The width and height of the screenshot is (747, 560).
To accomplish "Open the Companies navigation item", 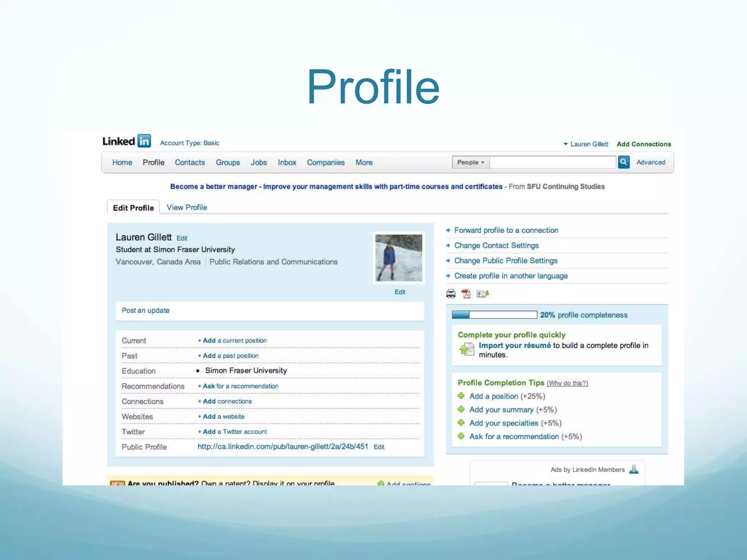I will [x=326, y=162].
